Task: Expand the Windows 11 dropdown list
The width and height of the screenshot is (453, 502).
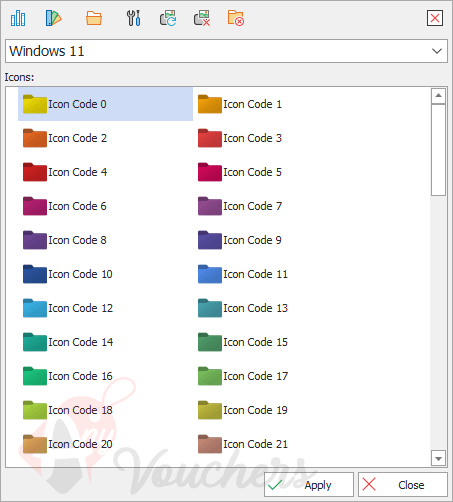Action: (x=437, y=51)
